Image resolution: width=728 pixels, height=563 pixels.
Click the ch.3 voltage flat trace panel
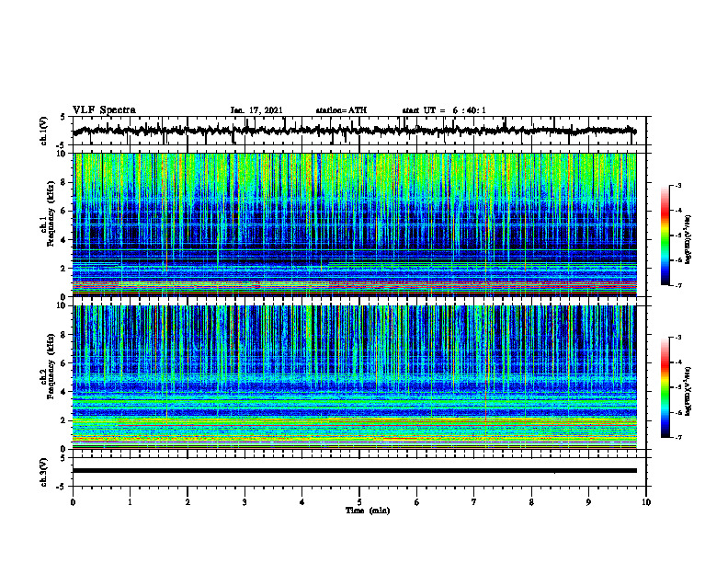point(359,472)
